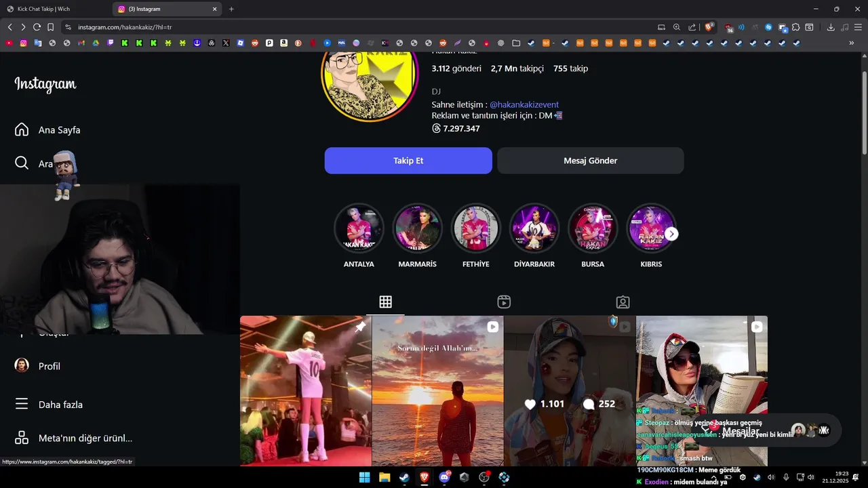Close the Instagram browser tab
This screenshot has height=488, width=868.
coord(215,9)
